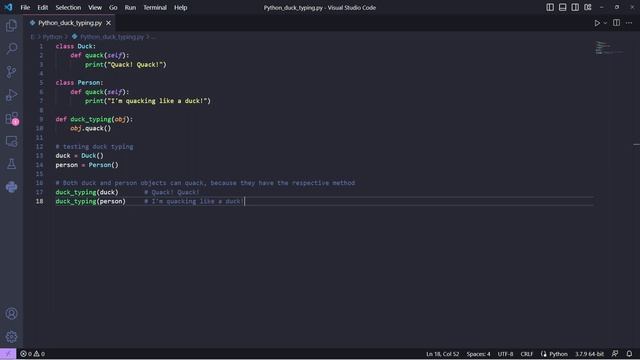Open the Go menu
Screen dimensions: 640x360
tap(113, 7)
